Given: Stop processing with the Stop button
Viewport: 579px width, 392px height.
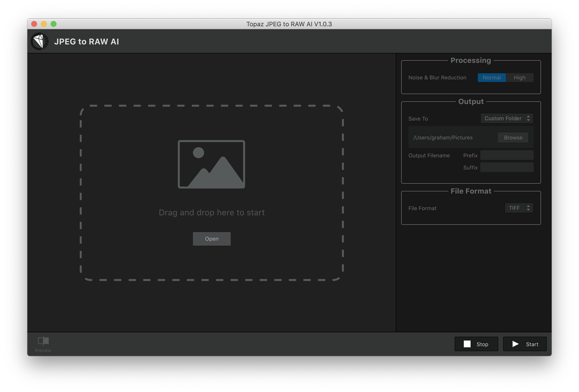Looking at the screenshot, I should pos(477,344).
